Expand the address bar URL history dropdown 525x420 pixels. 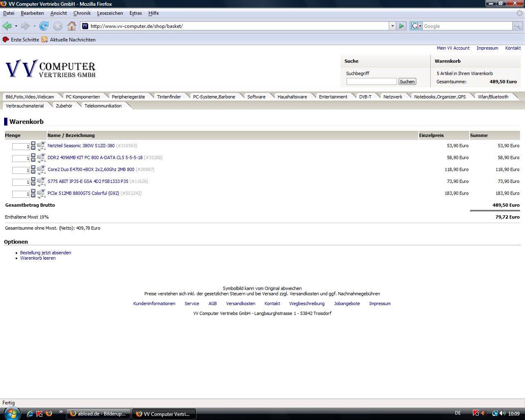click(393, 26)
